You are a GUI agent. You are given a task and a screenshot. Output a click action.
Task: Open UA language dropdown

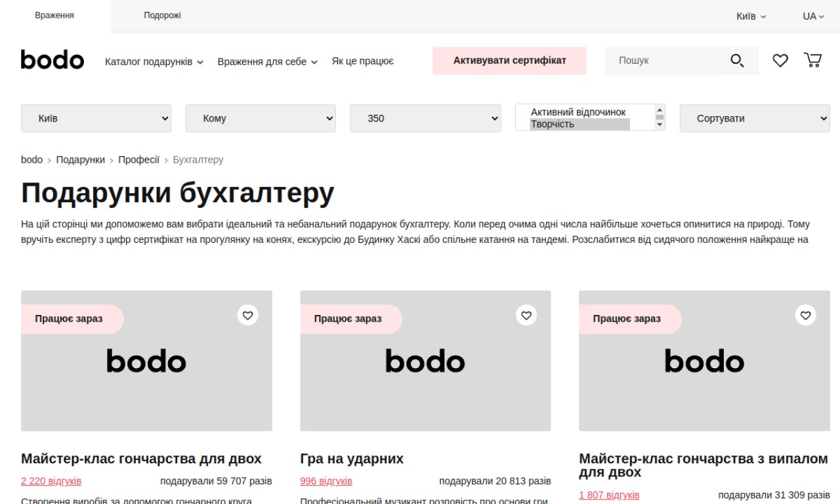point(813,16)
